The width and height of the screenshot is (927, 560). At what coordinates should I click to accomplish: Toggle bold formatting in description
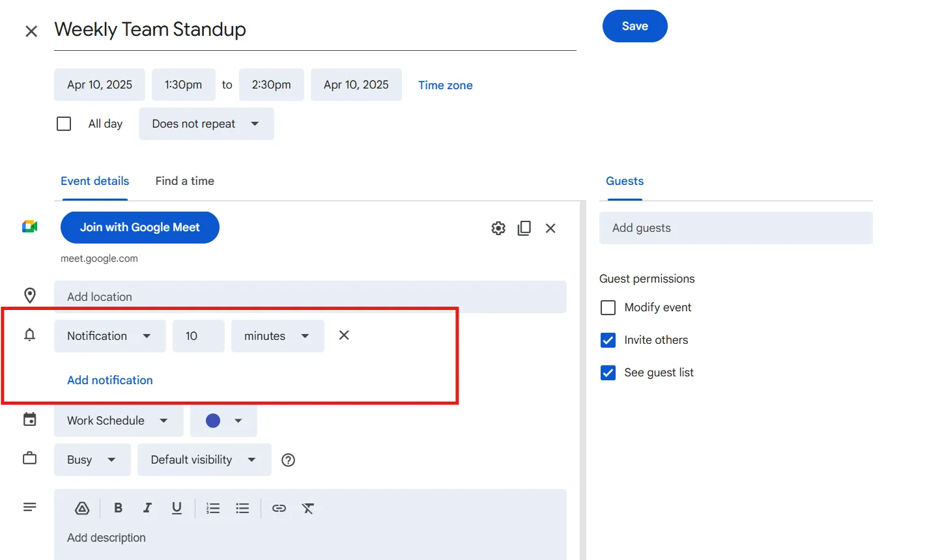tap(118, 508)
